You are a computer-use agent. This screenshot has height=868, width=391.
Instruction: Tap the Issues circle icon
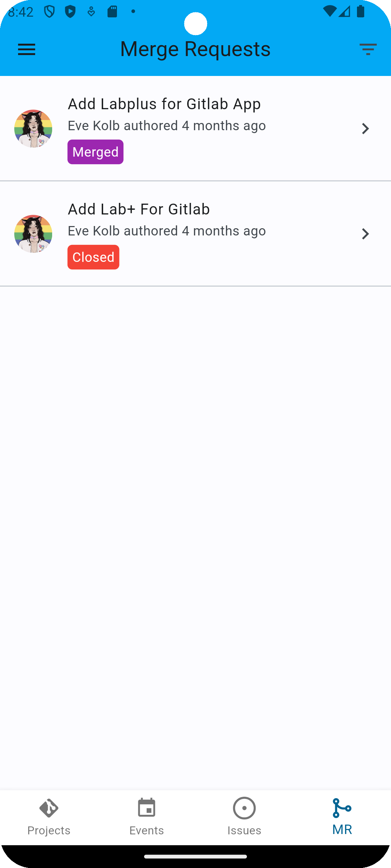click(x=244, y=808)
